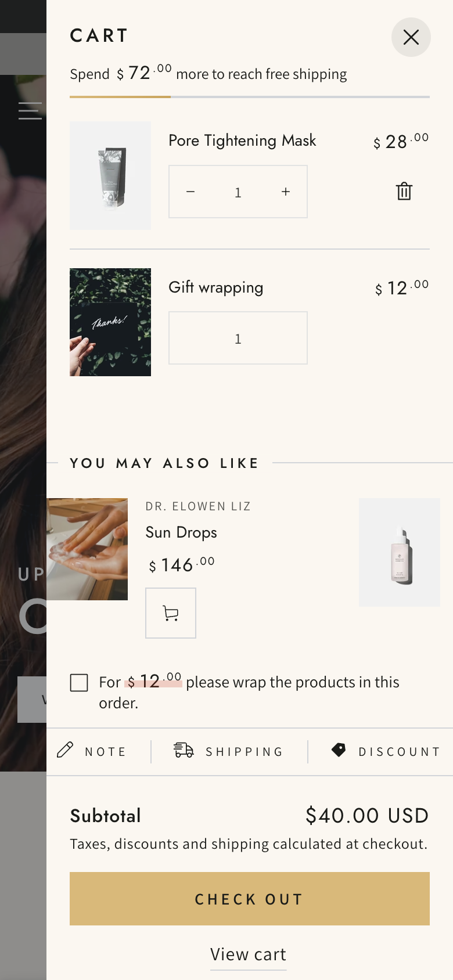The height and width of the screenshot is (980, 453).
Task: Open the Pore Tightening Mask thumbnail
Action: 110,175
